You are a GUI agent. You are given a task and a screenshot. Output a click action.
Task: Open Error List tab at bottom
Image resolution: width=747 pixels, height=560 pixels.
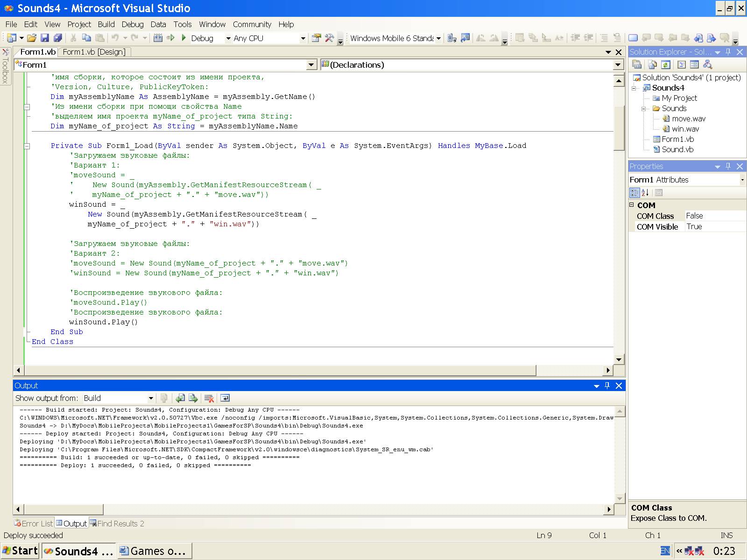[x=34, y=524]
